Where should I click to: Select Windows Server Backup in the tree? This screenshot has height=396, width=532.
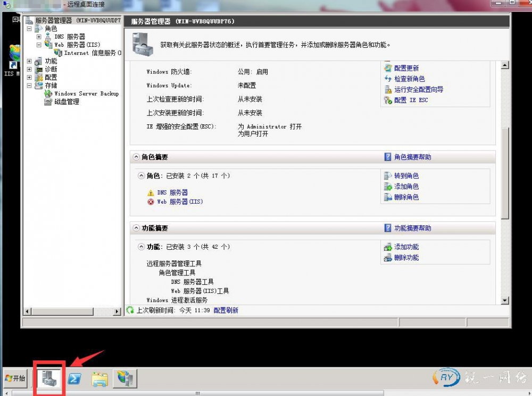tap(86, 94)
